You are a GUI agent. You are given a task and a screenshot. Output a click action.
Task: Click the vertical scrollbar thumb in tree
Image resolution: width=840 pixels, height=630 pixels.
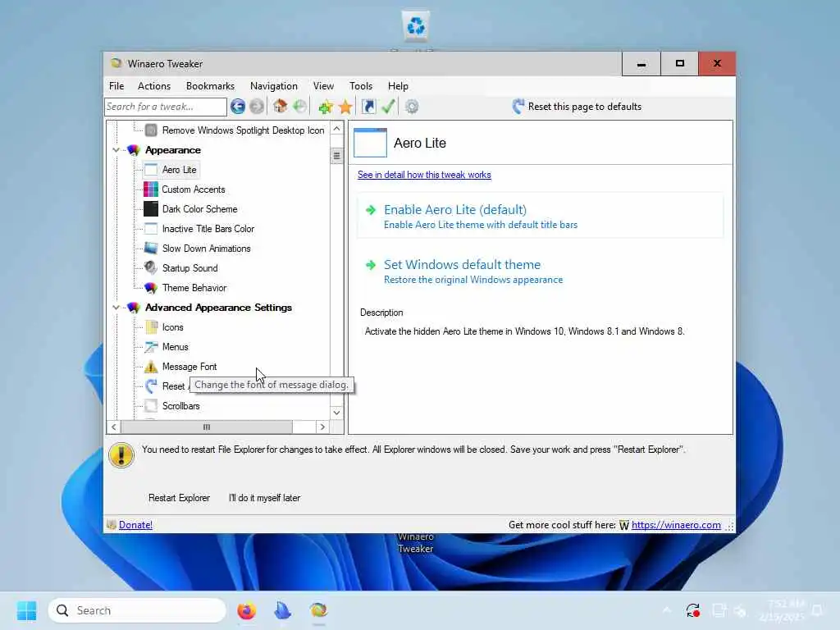pos(336,156)
